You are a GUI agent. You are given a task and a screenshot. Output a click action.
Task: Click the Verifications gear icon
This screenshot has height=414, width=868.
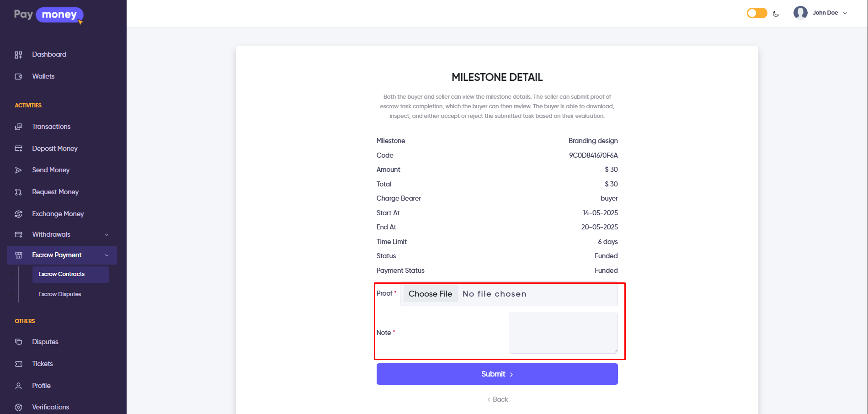click(18, 407)
